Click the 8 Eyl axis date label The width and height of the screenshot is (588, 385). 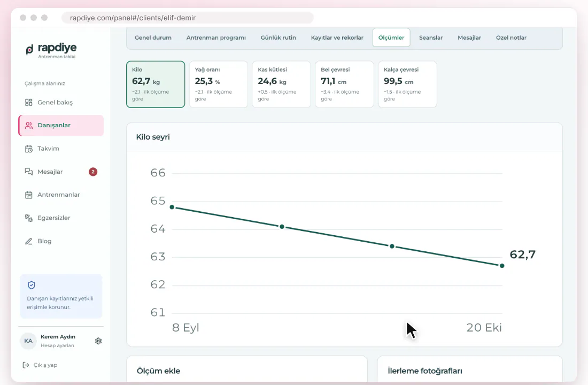pyautogui.click(x=185, y=328)
